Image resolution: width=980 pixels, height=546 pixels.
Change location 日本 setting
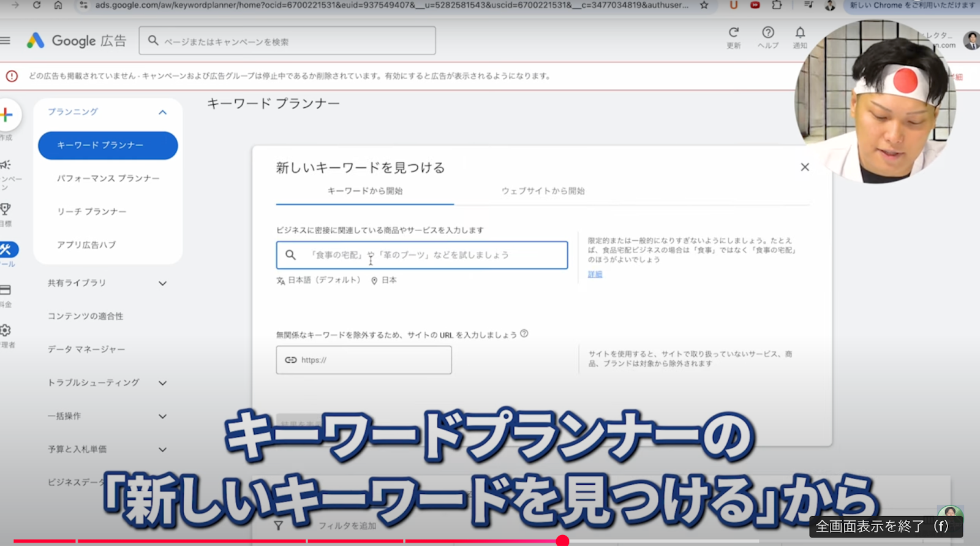(384, 280)
